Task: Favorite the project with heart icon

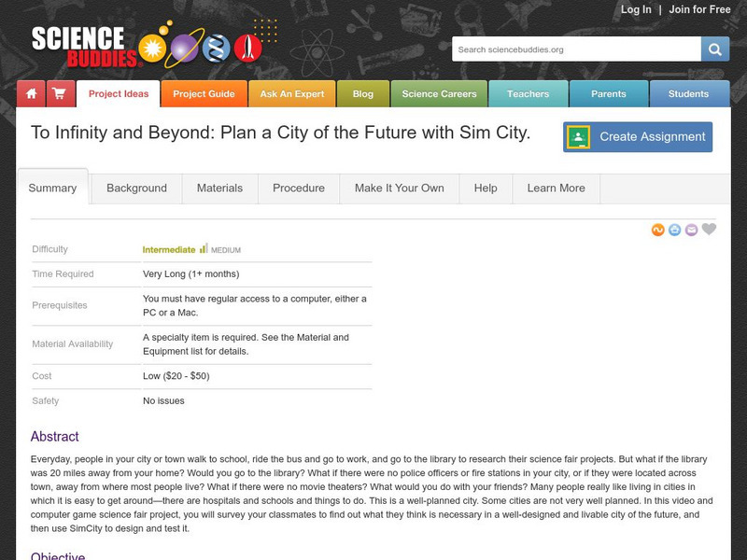Action: (710, 230)
